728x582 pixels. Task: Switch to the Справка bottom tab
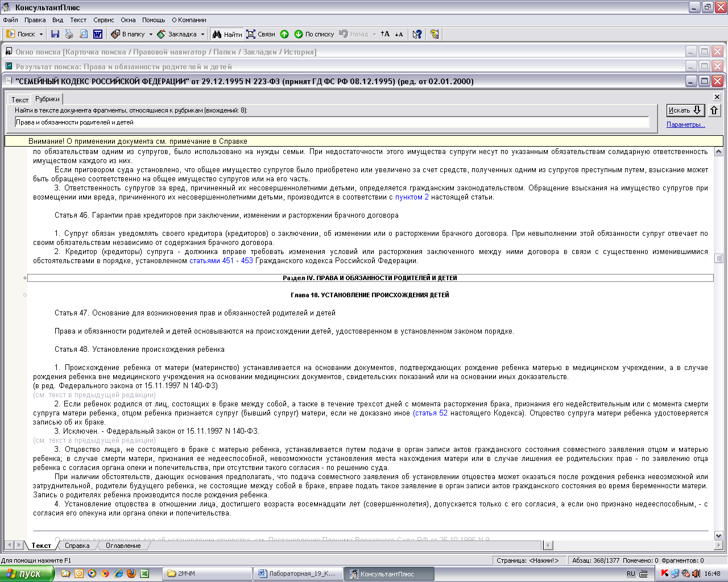77,546
